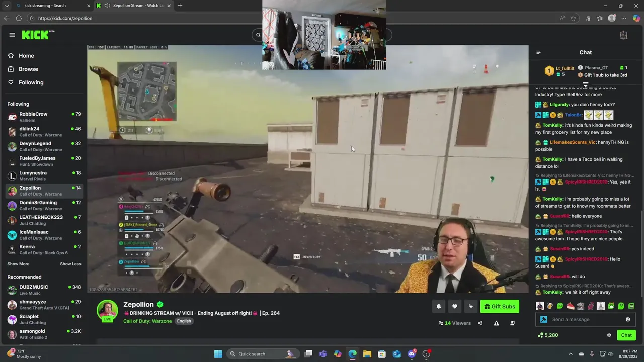Open RobbieCrow channel in following list
The image size is (644, 362).
44,117
